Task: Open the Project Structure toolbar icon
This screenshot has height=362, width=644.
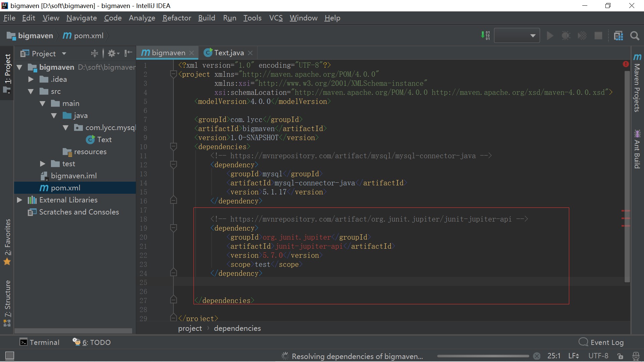Action: [x=619, y=36]
